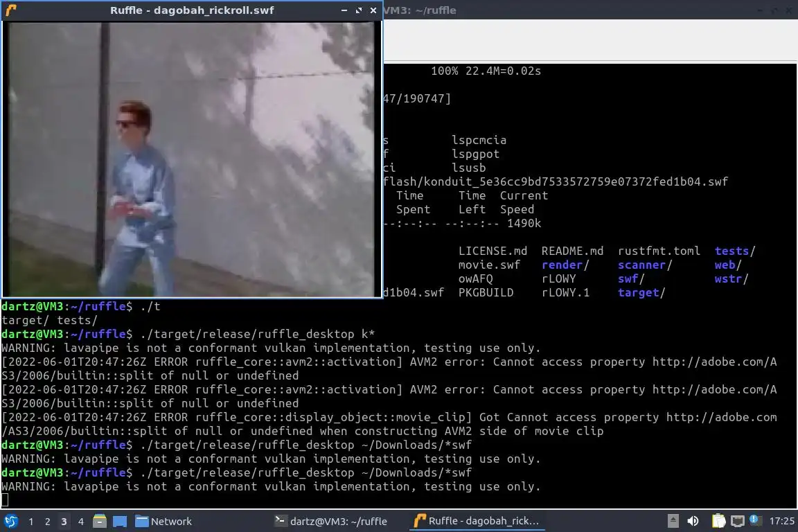Click the last lavapipe WARNING line

click(x=271, y=486)
